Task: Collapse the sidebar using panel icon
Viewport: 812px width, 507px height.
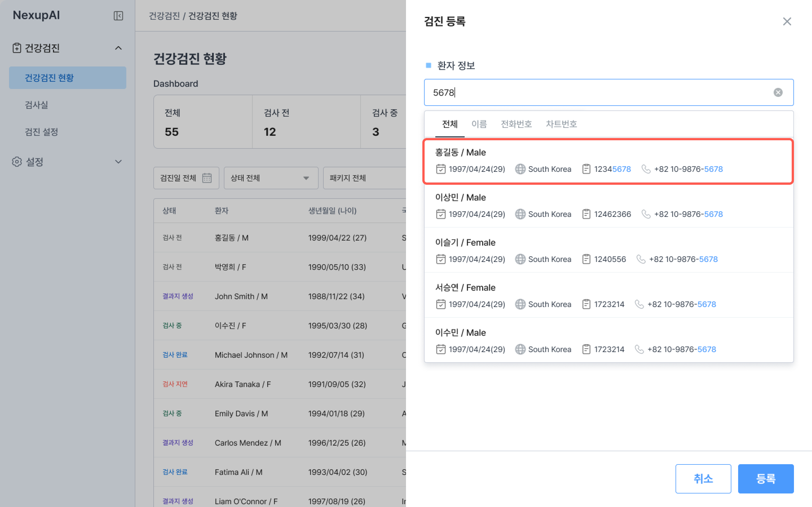Action: coord(118,16)
